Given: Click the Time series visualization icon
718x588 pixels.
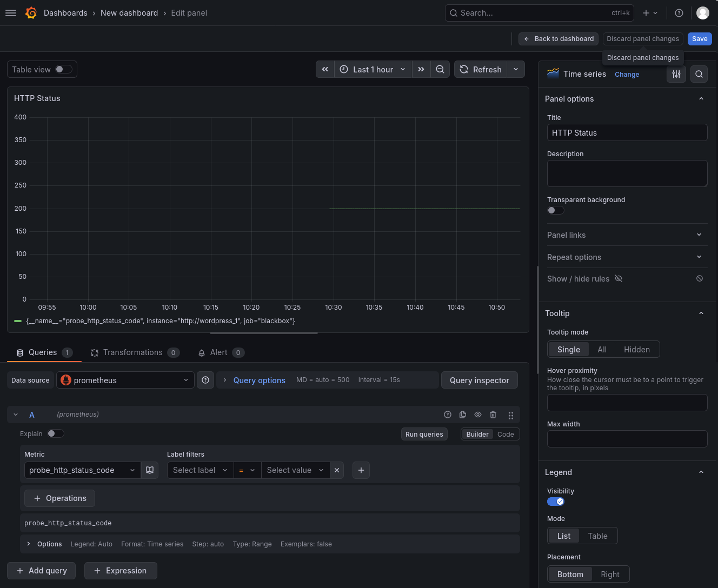Looking at the screenshot, I should click(x=553, y=73).
